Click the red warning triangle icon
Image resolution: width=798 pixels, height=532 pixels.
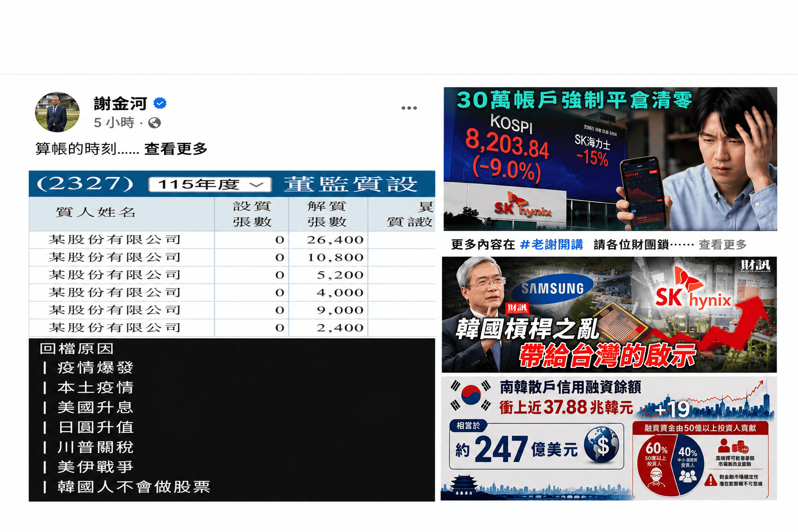(711, 480)
